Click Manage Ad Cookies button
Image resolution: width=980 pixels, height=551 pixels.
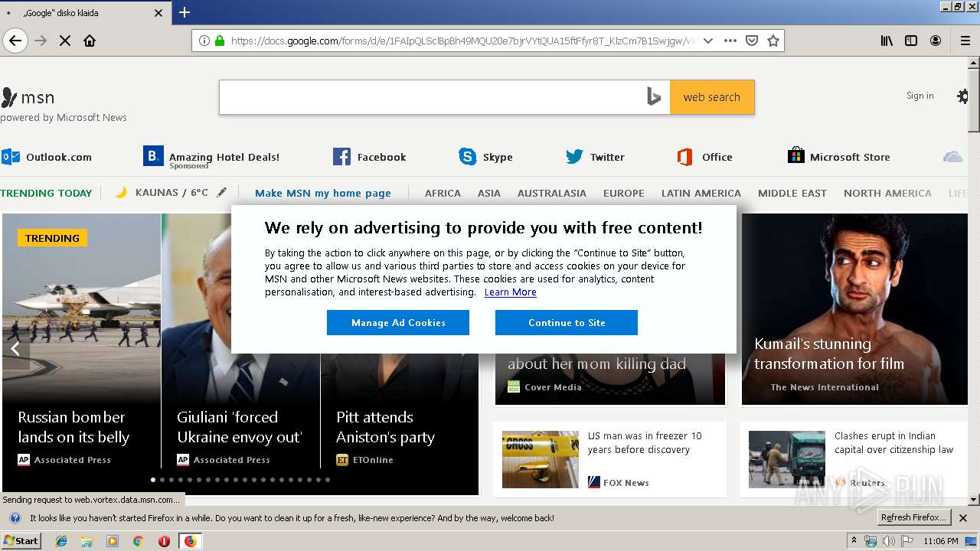(398, 322)
